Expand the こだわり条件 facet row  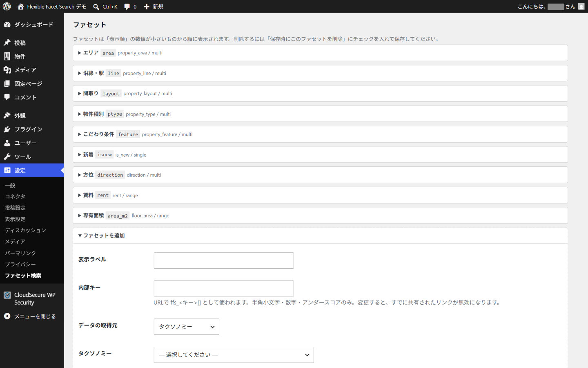click(x=320, y=134)
